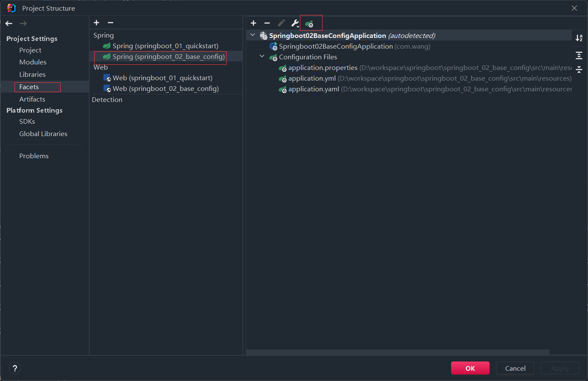
Task: Click class icon of Springboot02BaseConfigApplication (com.wang)
Action: 274,47
